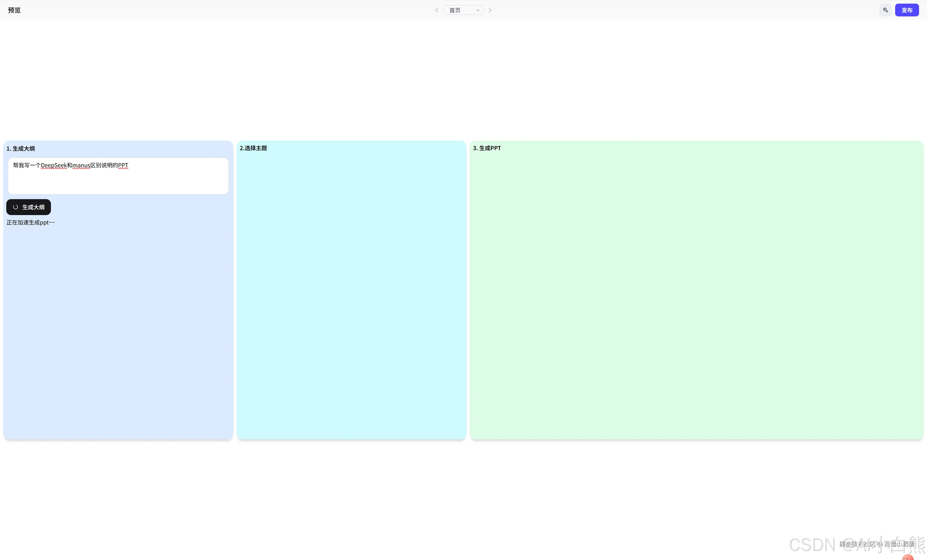Select the 1. 生成大纲 panel heading
Screen dimensions: 927x560
(21, 148)
